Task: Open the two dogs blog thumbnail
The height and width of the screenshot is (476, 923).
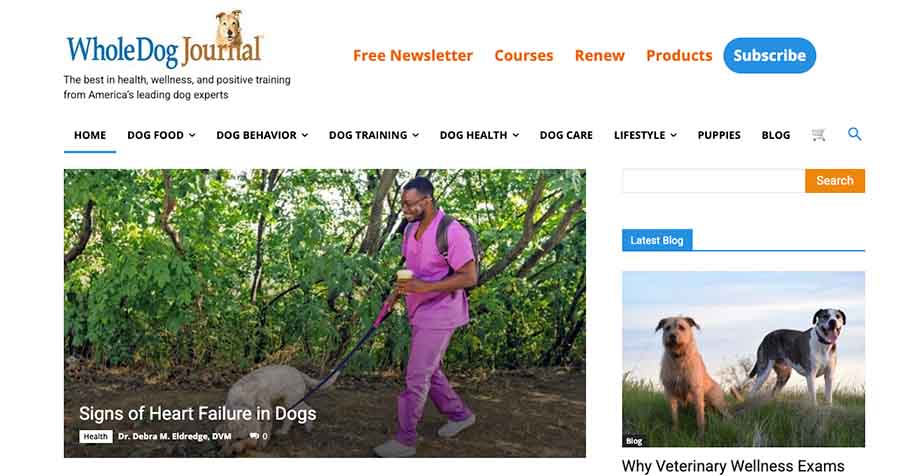Action: (x=743, y=359)
